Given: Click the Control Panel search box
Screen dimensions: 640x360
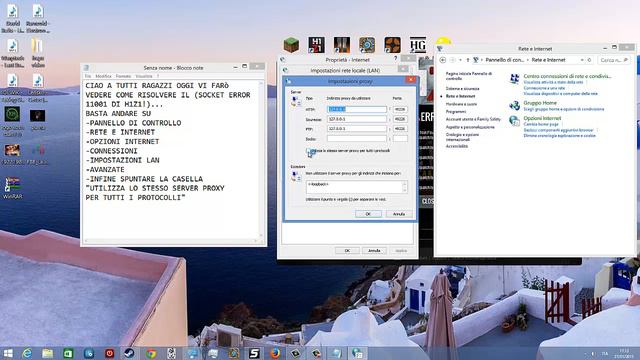Looking at the screenshot, I should [613, 60].
